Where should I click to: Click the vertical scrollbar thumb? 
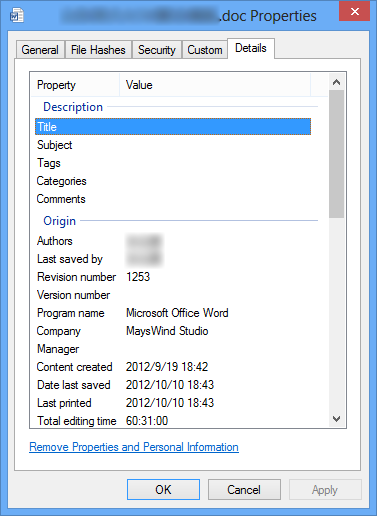337,154
